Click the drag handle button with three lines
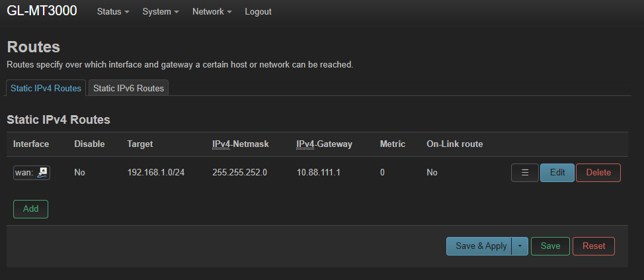The height and width of the screenshot is (280, 644). pos(525,173)
